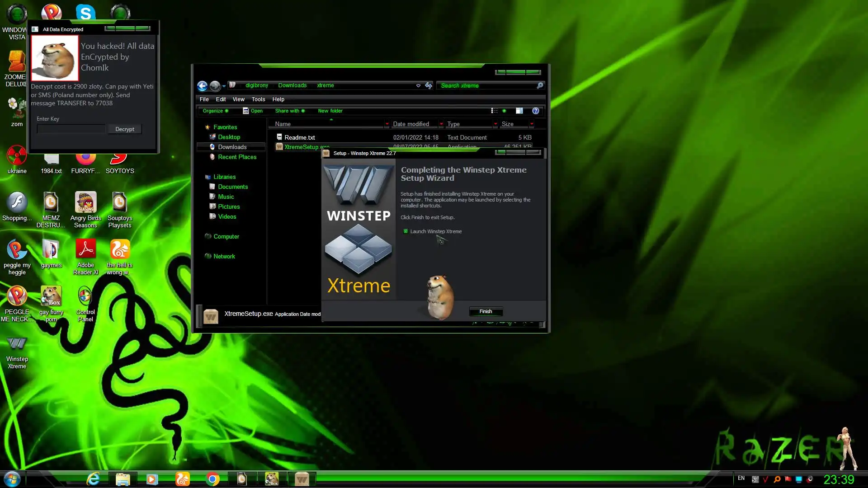Image resolution: width=868 pixels, height=488 pixels.
Task: Open the View menu
Action: (238, 99)
